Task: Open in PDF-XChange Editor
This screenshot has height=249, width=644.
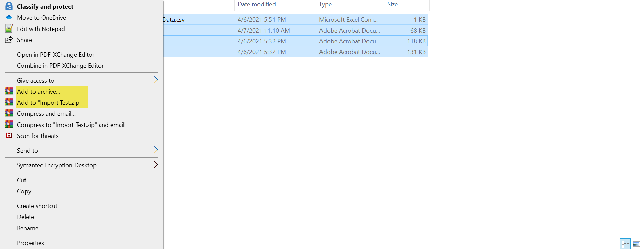Action: pyautogui.click(x=56, y=54)
